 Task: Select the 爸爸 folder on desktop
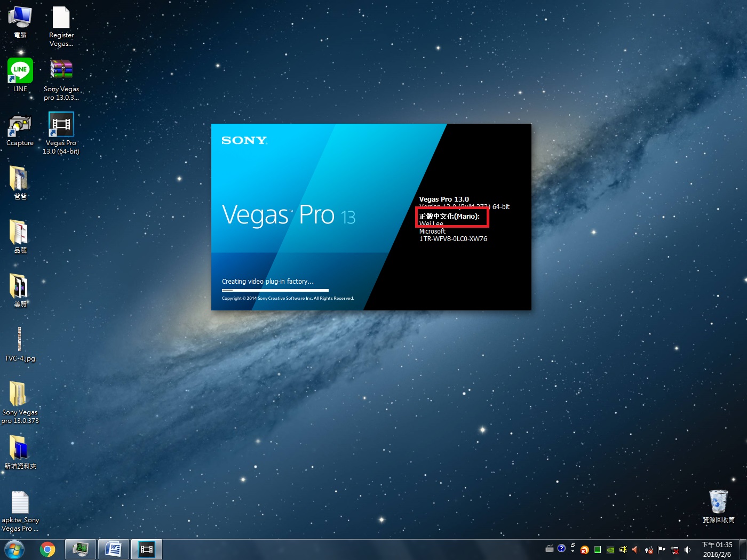point(20,183)
